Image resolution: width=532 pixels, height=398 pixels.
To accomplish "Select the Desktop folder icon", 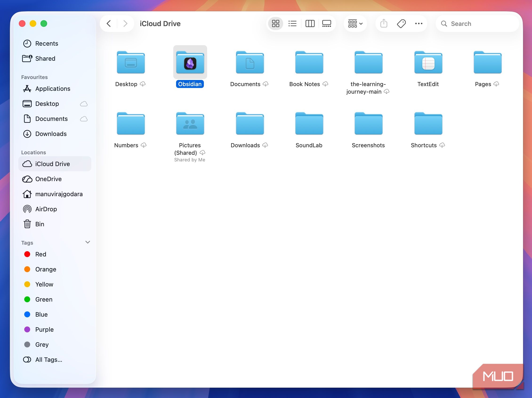I will click(x=131, y=62).
